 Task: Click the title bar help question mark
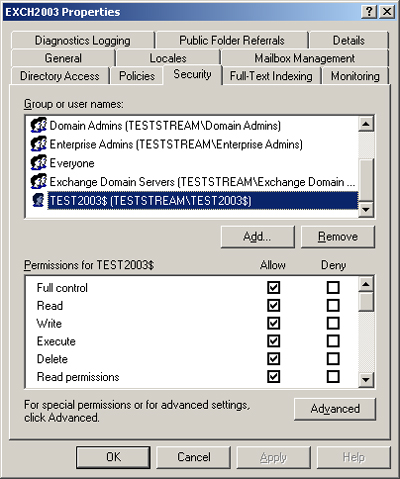(369, 12)
